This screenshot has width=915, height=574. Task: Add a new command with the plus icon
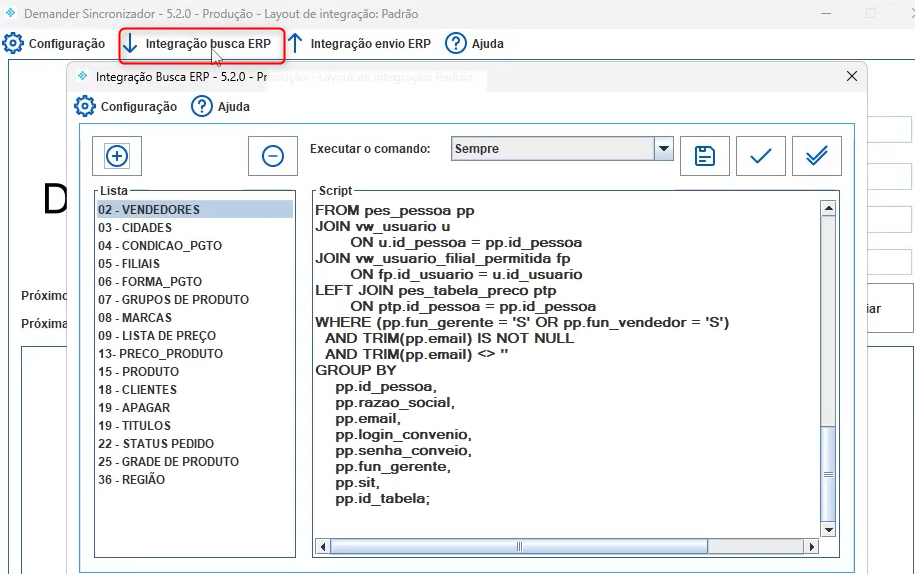[117, 156]
